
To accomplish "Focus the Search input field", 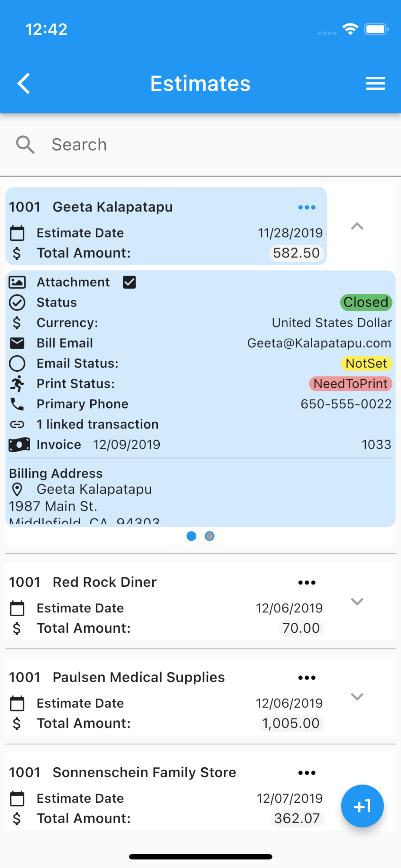I will pos(219,145).
